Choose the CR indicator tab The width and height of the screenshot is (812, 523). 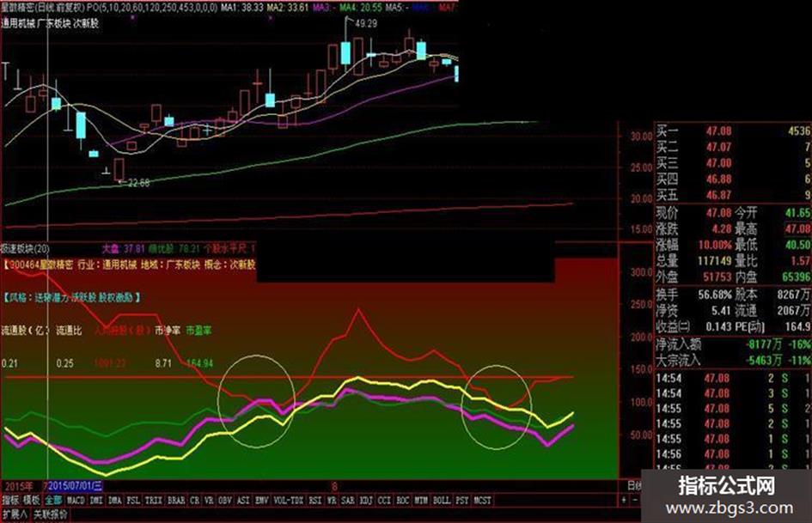[195, 500]
